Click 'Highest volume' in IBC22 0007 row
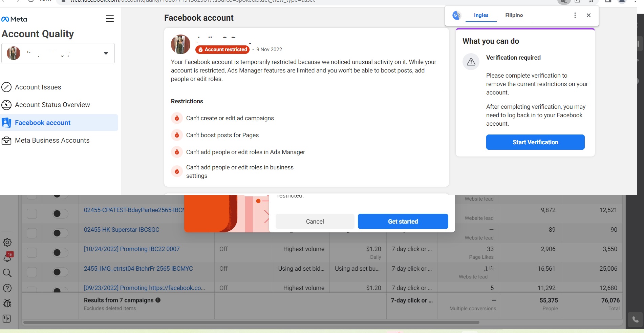The height and width of the screenshot is (333, 644). (x=304, y=249)
